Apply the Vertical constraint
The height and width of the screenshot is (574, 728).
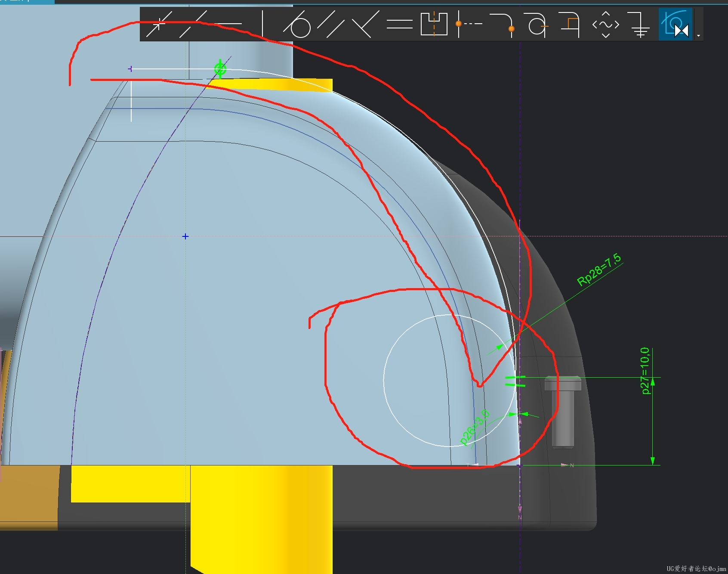pyautogui.click(x=262, y=24)
